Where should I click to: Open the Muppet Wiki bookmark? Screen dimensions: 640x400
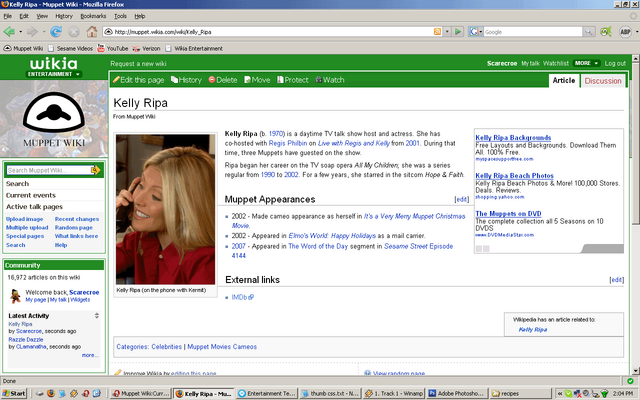(x=23, y=48)
